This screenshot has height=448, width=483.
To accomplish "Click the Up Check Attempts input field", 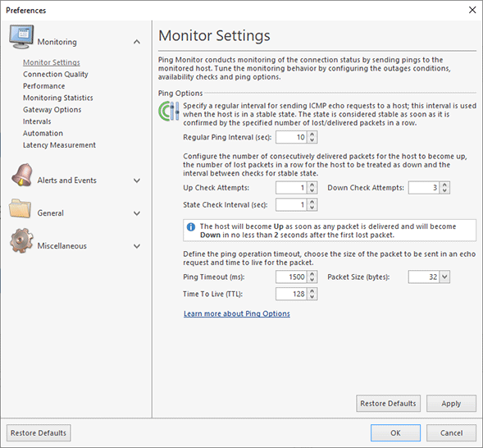I will (x=292, y=188).
